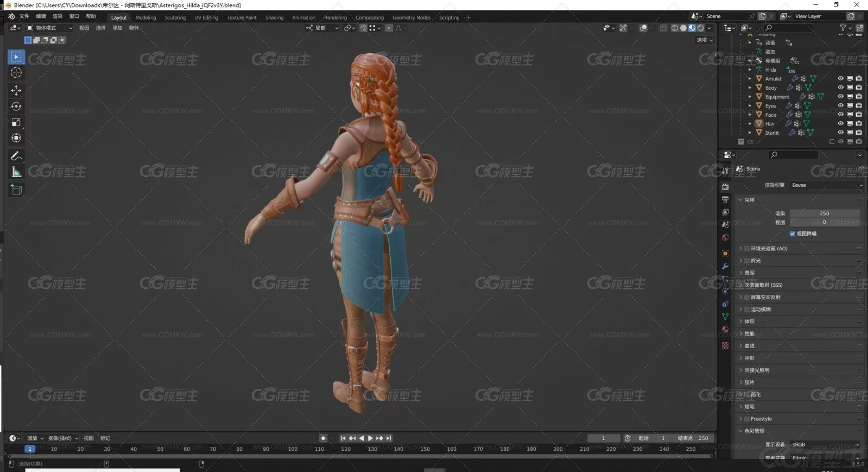The image size is (868, 472).
Task: Open the 文件 menu
Action: click(24, 16)
